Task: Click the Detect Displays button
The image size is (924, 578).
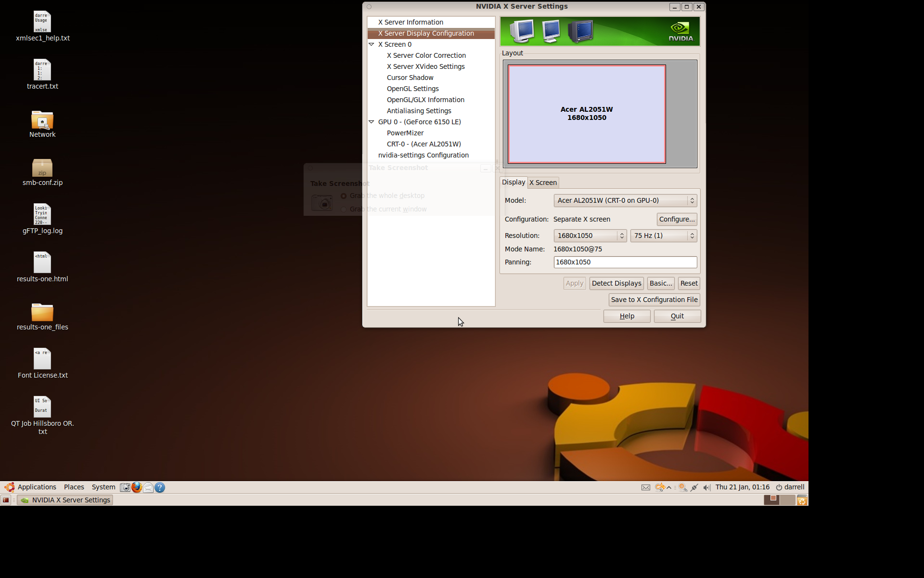Action: point(616,283)
